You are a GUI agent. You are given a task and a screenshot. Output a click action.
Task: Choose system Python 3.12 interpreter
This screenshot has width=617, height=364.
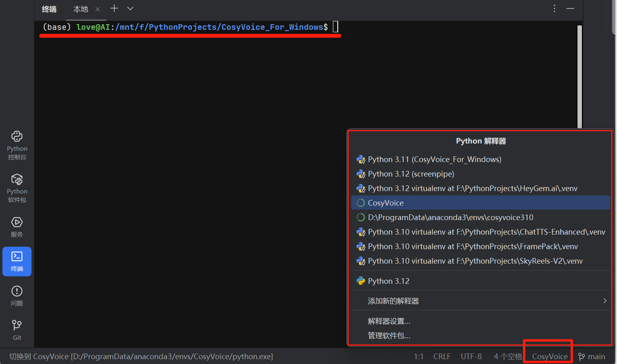[x=481, y=281]
